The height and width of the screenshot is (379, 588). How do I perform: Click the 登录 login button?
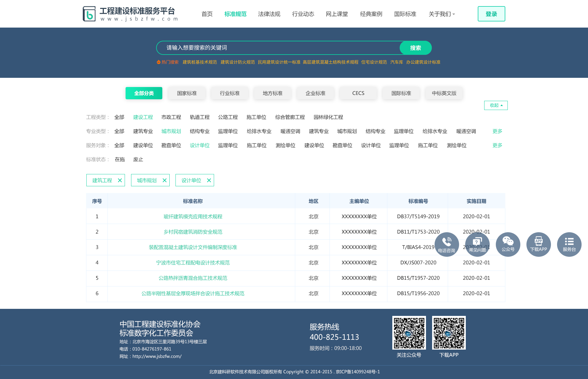pos(491,14)
